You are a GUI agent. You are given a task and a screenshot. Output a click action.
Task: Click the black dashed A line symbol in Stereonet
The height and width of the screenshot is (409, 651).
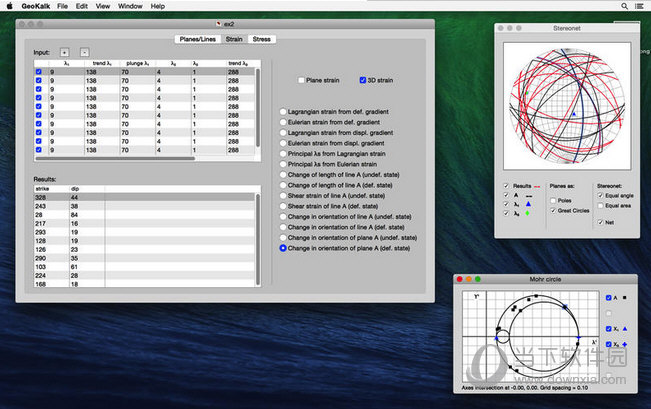coord(529,196)
